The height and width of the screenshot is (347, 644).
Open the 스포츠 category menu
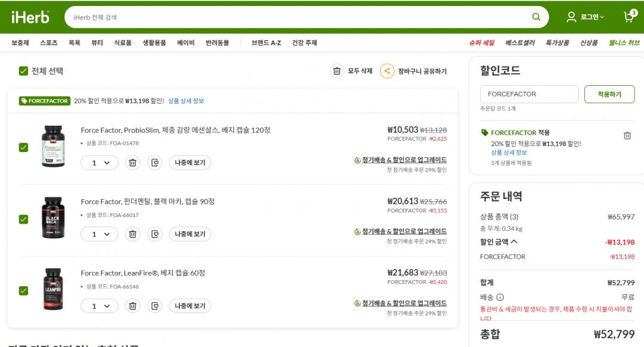[49, 43]
